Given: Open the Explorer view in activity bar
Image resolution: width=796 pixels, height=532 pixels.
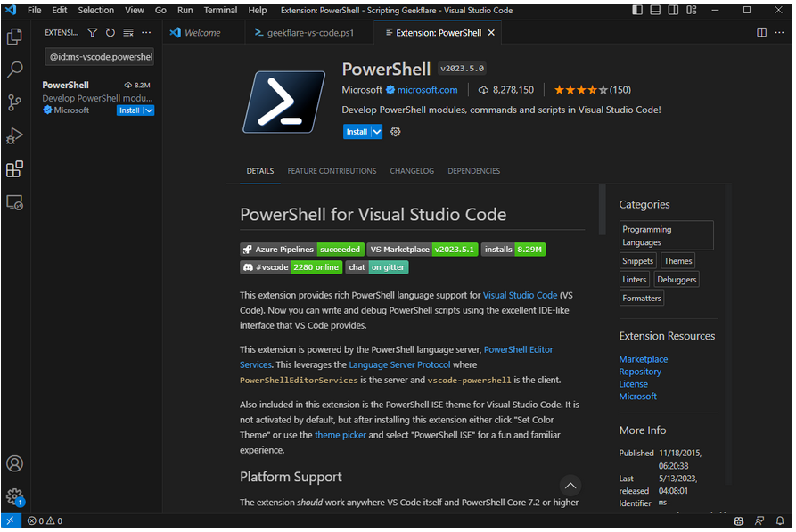Looking at the screenshot, I should [x=15, y=36].
